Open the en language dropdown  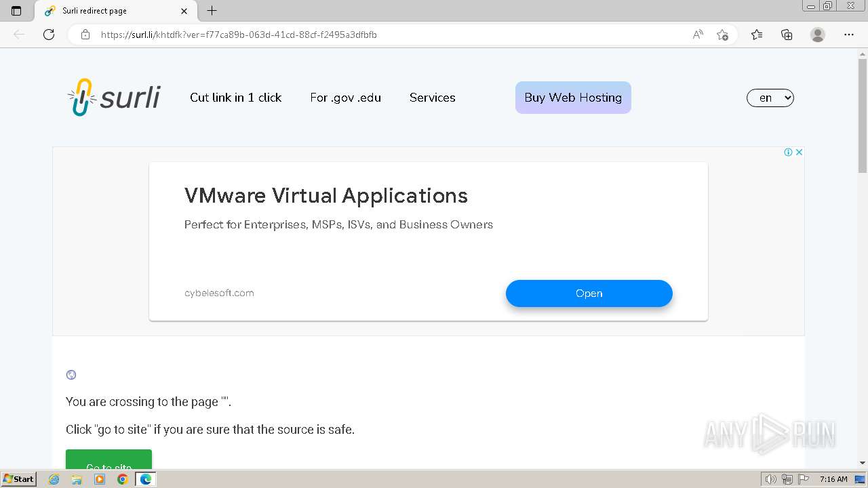point(770,98)
